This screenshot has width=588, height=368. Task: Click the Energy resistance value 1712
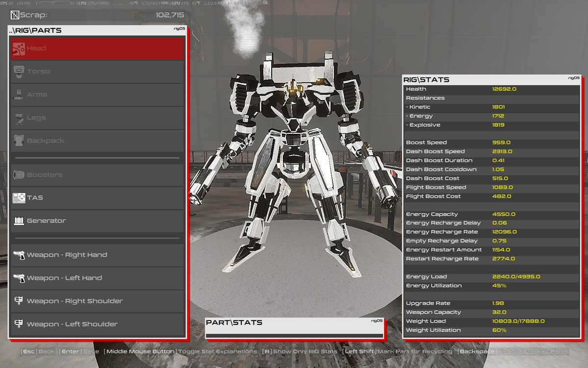click(498, 116)
